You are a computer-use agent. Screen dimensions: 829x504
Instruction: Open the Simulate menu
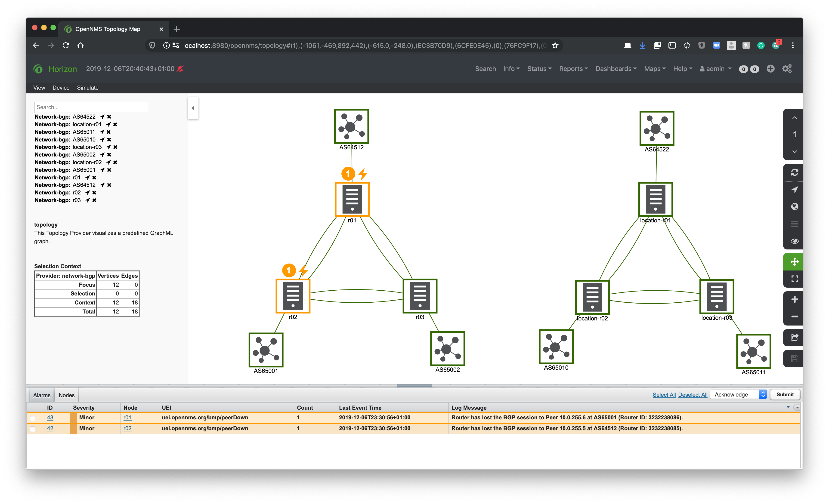click(87, 87)
